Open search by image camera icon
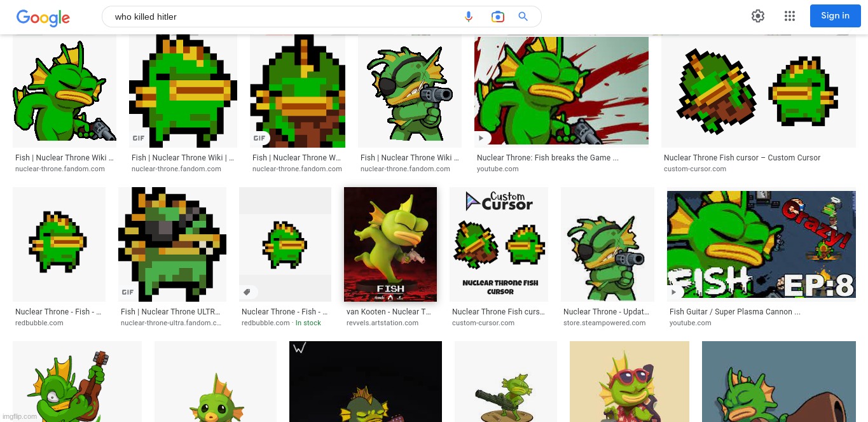The height and width of the screenshot is (422, 868). (x=497, y=17)
